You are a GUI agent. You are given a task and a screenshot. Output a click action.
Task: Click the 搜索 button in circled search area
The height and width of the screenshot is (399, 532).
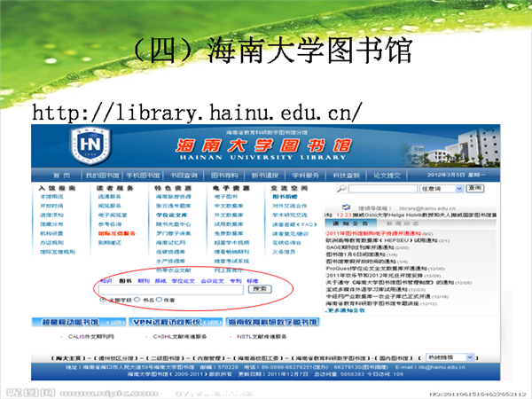[x=260, y=289]
